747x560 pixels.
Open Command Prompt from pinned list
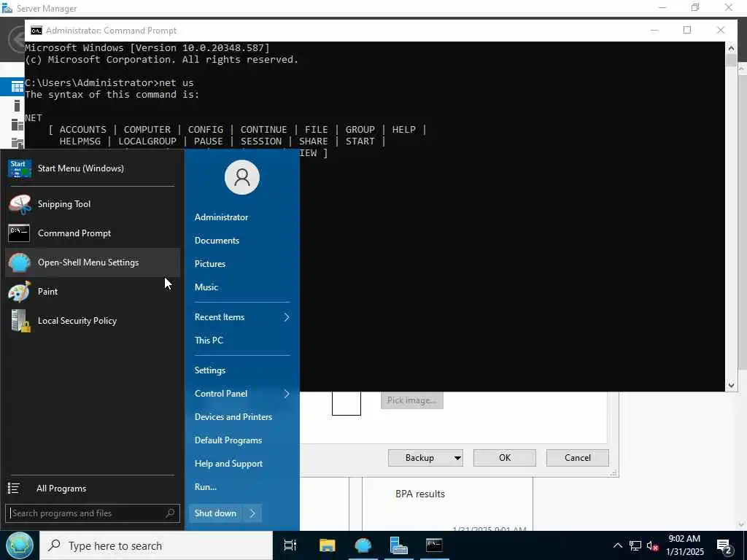point(93,233)
